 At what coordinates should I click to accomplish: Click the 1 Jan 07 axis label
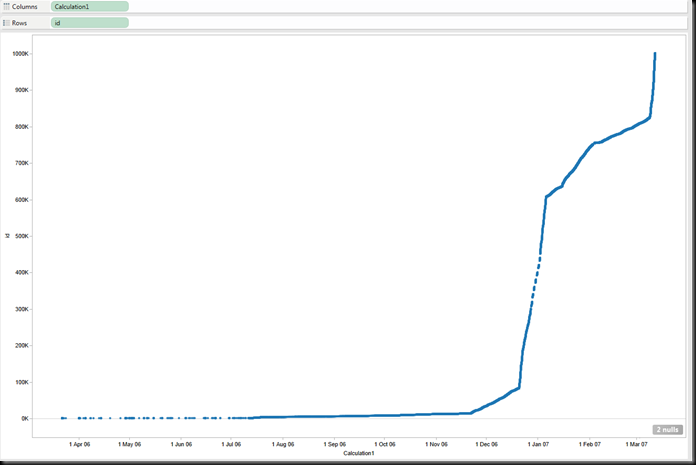[538, 444]
